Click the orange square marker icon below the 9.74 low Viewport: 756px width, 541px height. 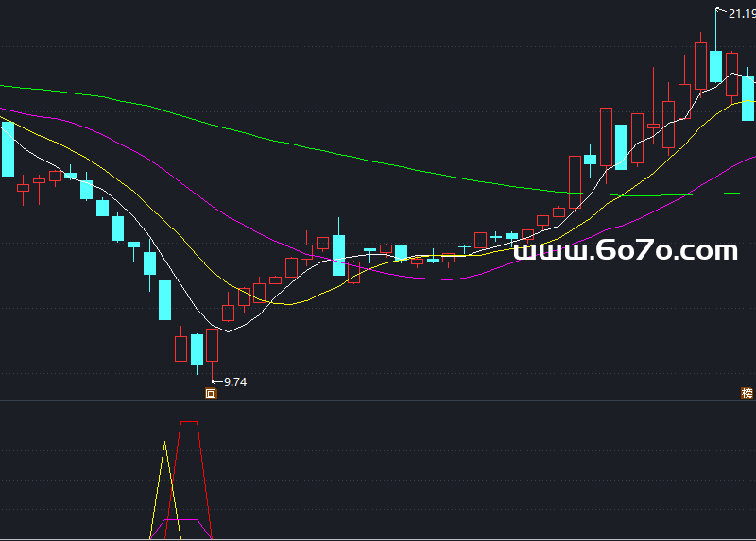(x=211, y=394)
